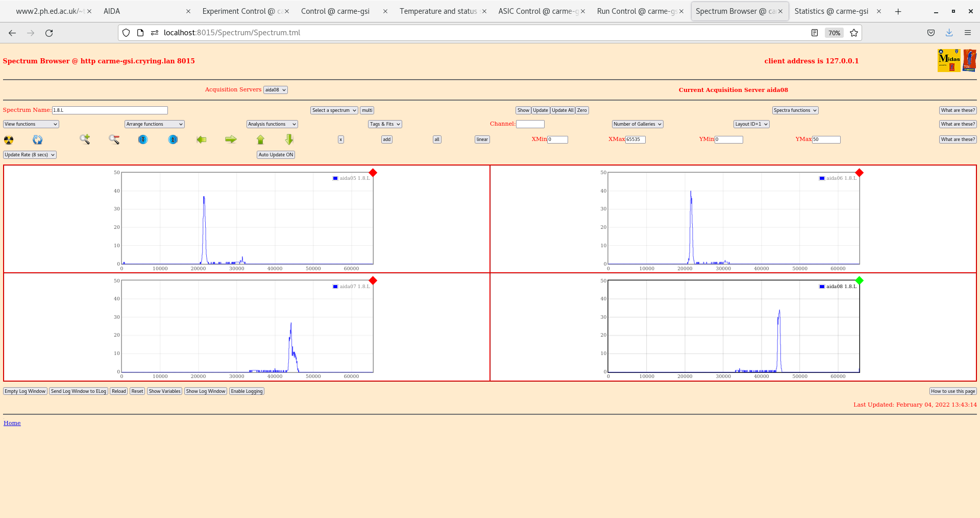This screenshot has width=980, height=518.
Task: Click the multi button
Action: click(367, 110)
